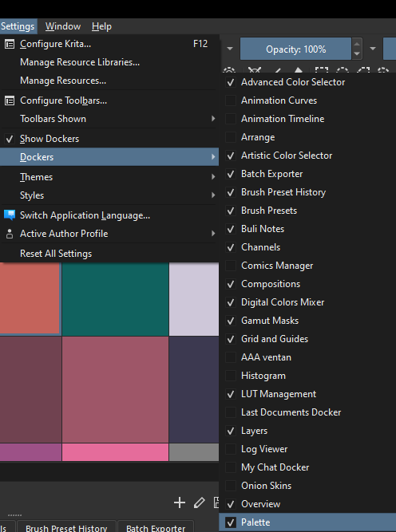396x532 pixels.
Task: Enable the Animation Timeline docker
Action: click(231, 119)
